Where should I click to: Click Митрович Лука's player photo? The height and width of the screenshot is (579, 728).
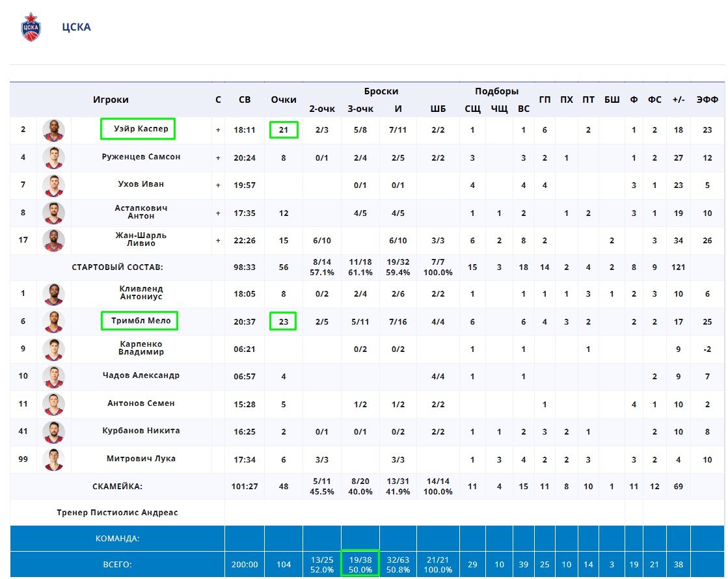coord(53,459)
